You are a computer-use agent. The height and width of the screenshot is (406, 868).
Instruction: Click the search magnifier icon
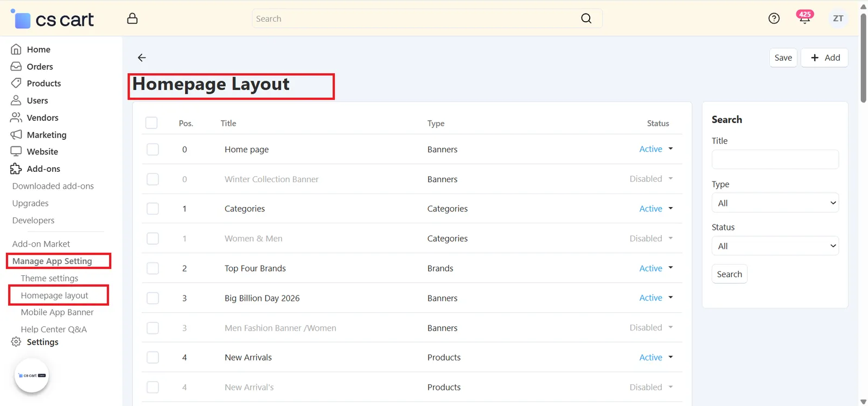click(x=586, y=18)
